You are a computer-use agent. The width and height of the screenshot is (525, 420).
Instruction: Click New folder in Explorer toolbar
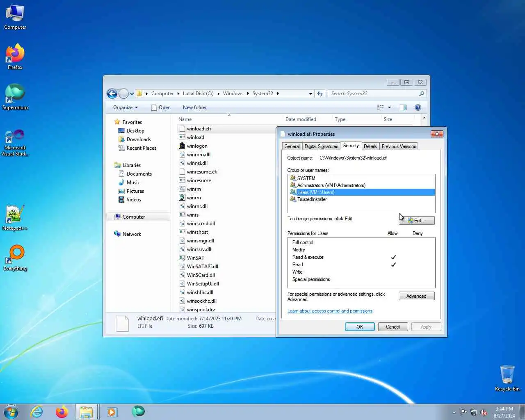[x=195, y=107]
